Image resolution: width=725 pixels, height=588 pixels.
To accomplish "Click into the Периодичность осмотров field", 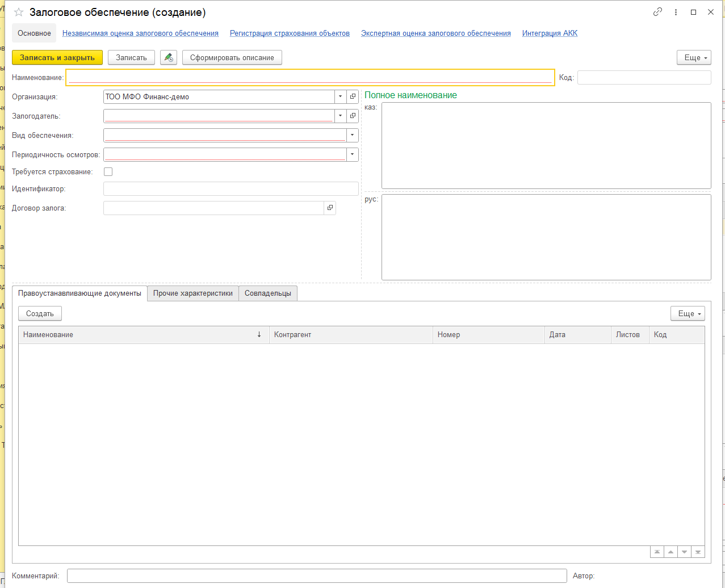I will pyautogui.click(x=225, y=154).
